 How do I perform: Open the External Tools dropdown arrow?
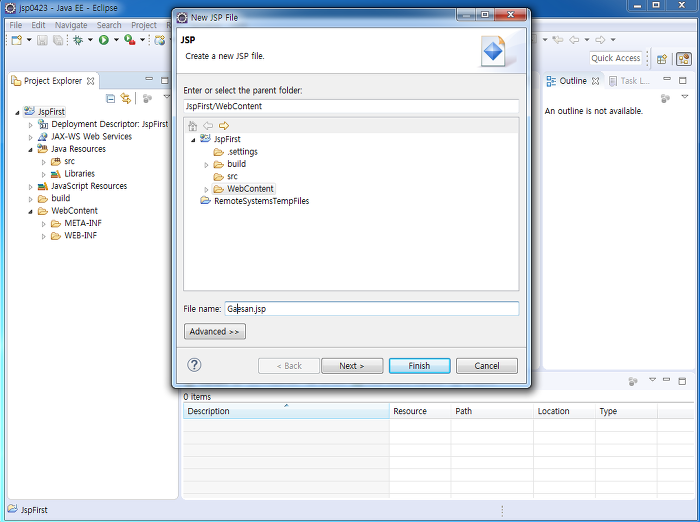click(142, 40)
